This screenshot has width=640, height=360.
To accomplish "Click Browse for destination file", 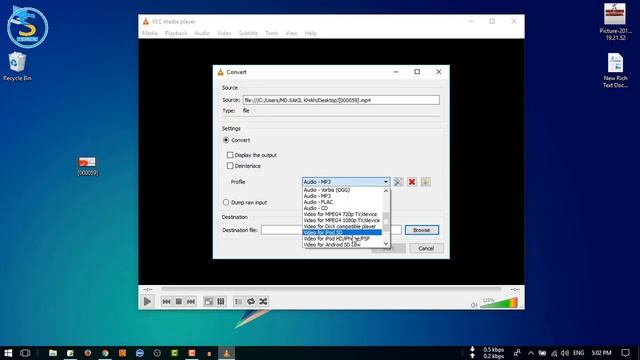I will 422,230.
